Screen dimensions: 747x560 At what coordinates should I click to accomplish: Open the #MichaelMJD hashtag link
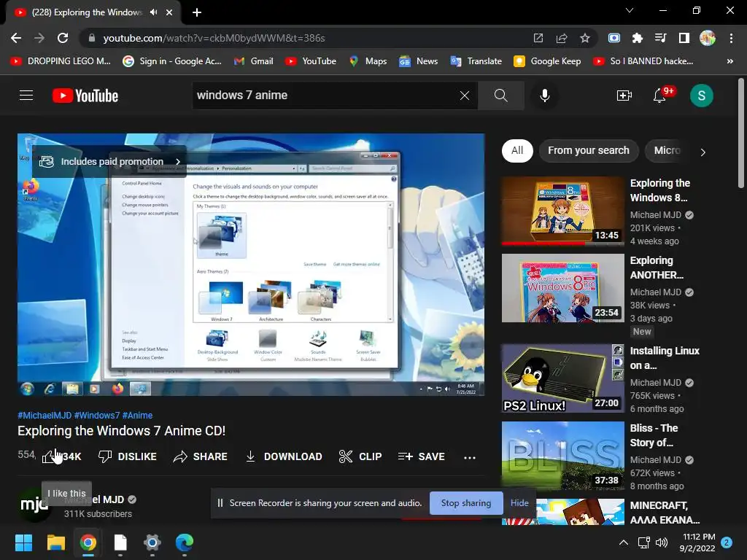pyautogui.click(x=44, y=415)
